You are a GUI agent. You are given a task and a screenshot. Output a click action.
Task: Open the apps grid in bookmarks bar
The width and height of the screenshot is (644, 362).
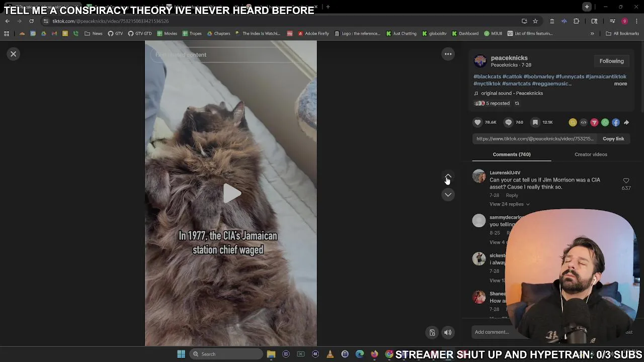coord(7,34)
